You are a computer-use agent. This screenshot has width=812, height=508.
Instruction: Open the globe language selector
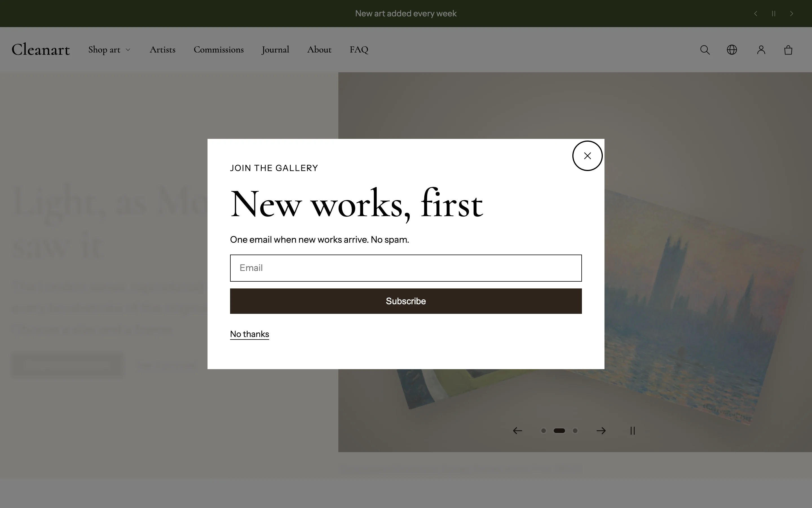coord(732,50)
